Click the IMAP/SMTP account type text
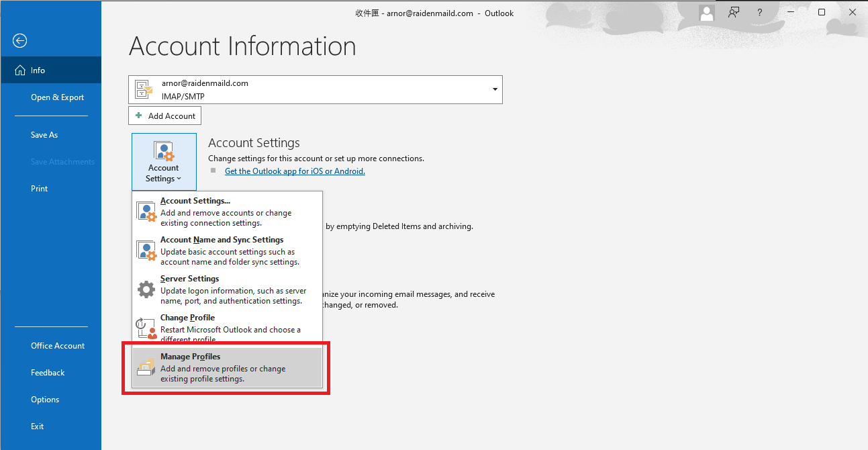 coord(183,96)
